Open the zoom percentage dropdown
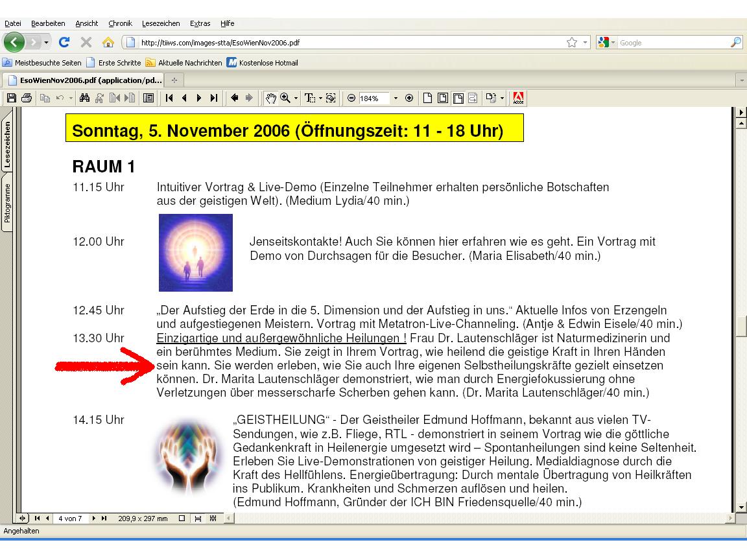The width and height of the screenshot is (747, 560). [x=396, y=99]
